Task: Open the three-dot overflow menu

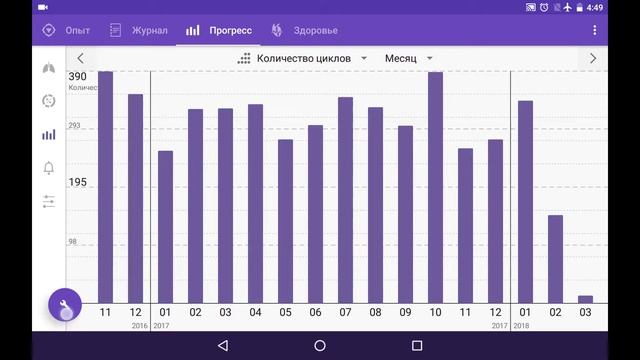Action: 594,30
